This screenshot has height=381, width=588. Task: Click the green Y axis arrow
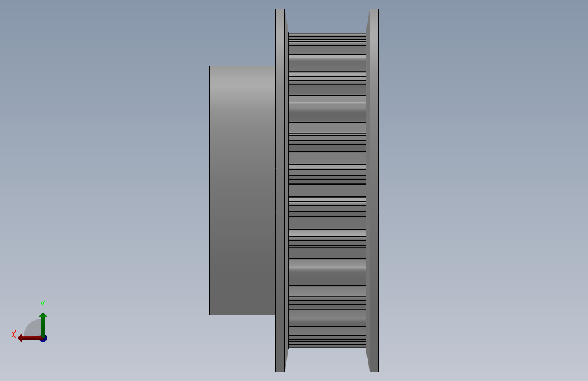click(x=43, y=324)
